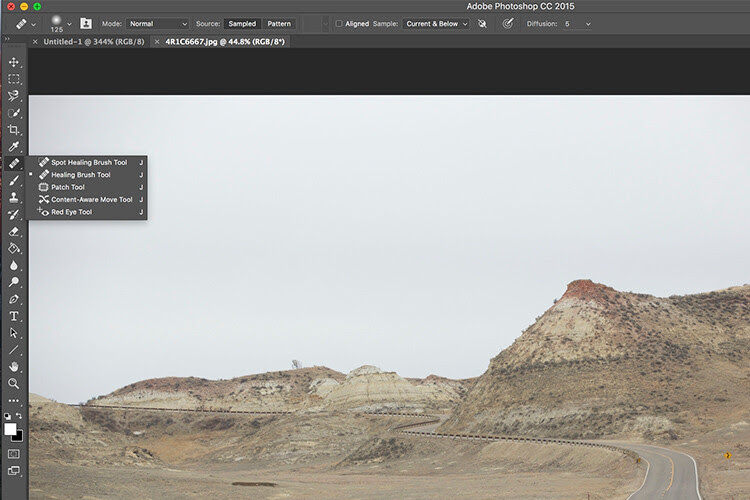The height and width of the screenshot is (500, 750).
Task: Choose Red Eye Tool from flyout
Action: pyautogui.click(x=87, y=212)
